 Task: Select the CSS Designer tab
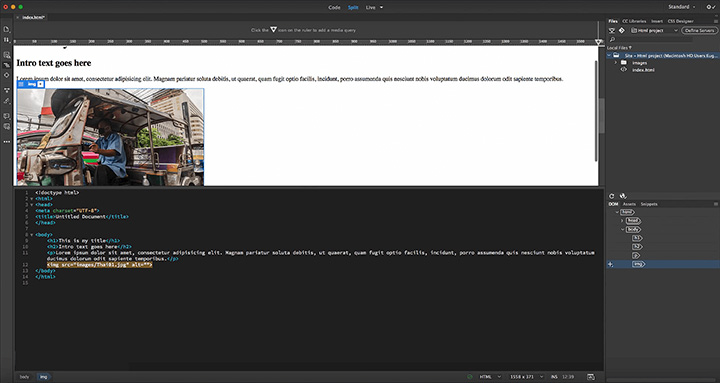pos(681,21)
